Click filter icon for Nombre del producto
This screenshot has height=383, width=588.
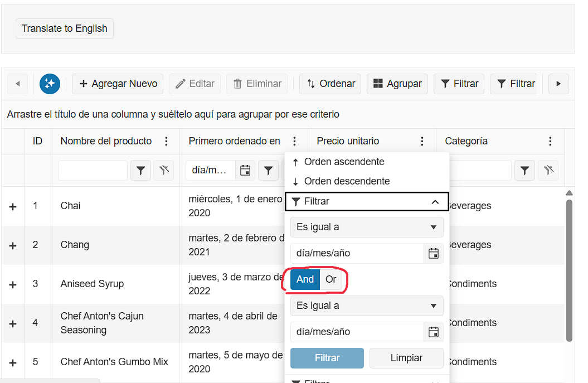point(140,171)
